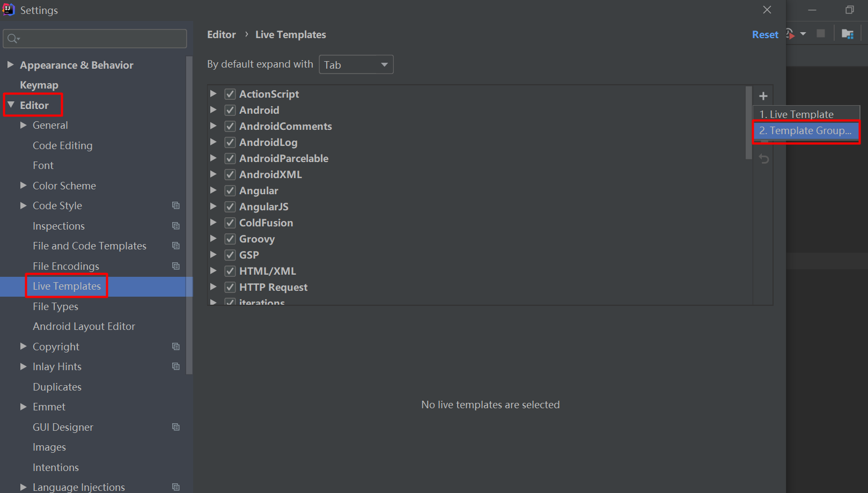Screen dimensions: 868x493
Task: Click the gray Stop square icon
Action: pos(820,34)
